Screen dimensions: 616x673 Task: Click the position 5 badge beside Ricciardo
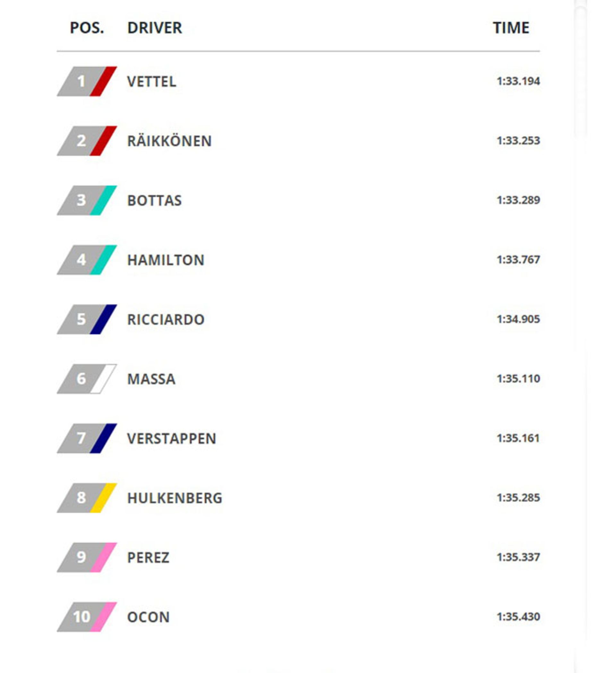(87, 319)
